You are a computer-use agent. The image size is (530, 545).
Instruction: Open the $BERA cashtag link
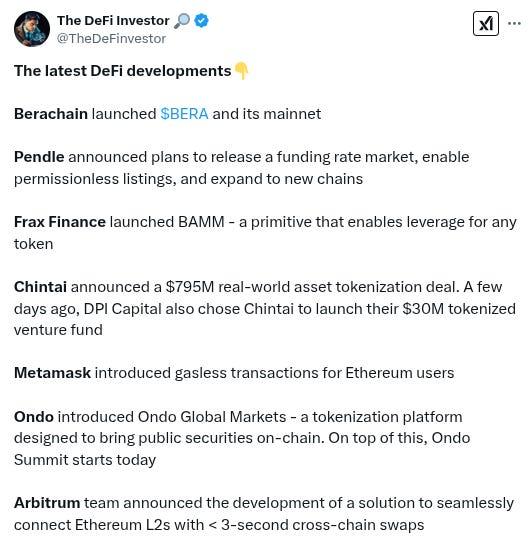click(x=184, y=114)
